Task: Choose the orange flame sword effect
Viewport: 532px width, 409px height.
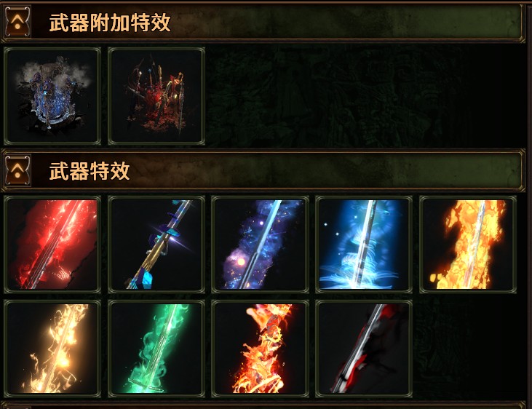Action: [468, 245]
